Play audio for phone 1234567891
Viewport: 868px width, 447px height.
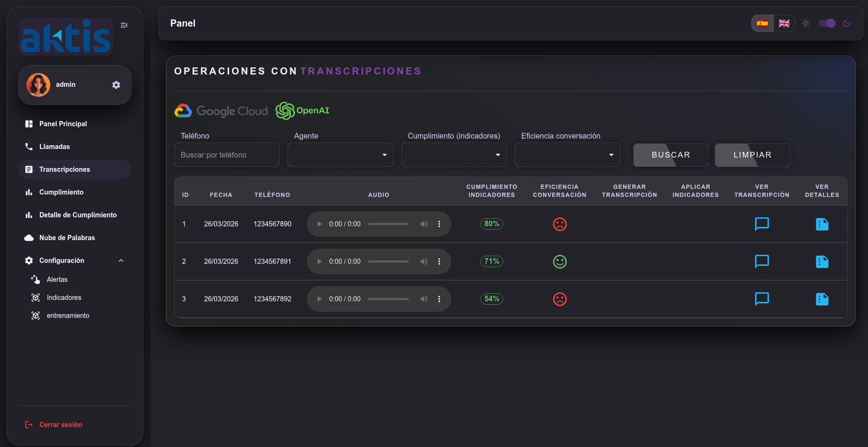coord(319,261)
